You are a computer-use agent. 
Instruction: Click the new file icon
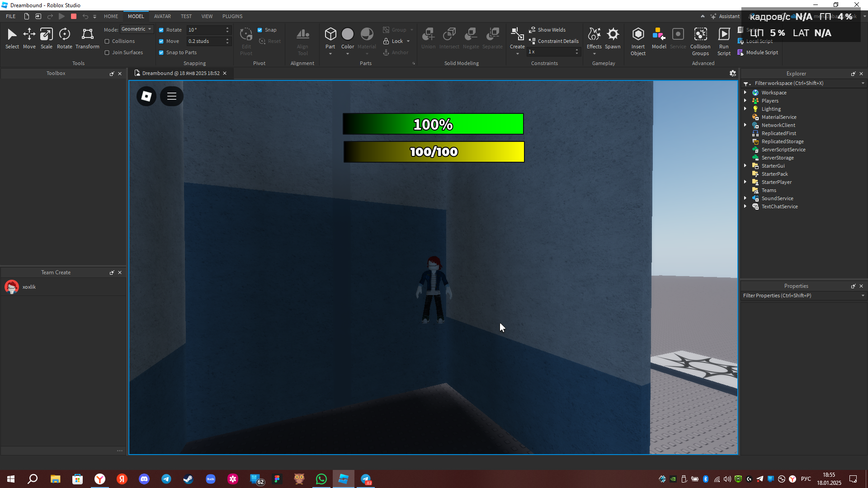pyautogui.click(x=27, y=16)
